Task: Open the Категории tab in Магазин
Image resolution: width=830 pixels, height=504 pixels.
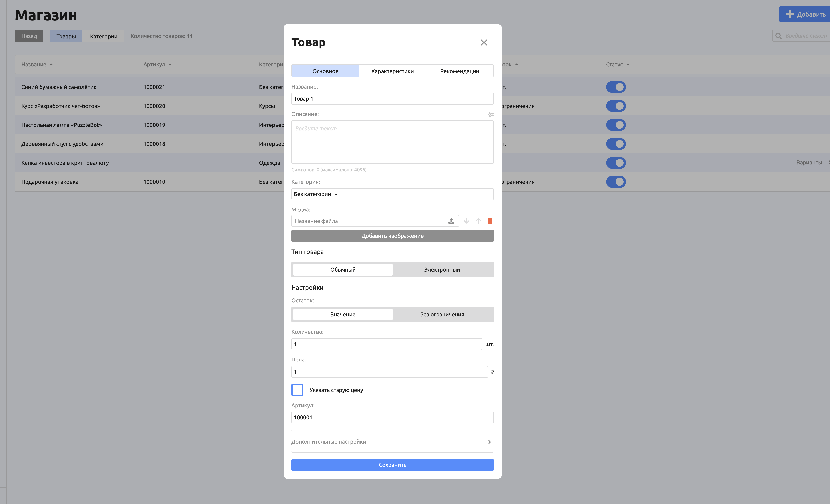Action: (x=103, y=36)
